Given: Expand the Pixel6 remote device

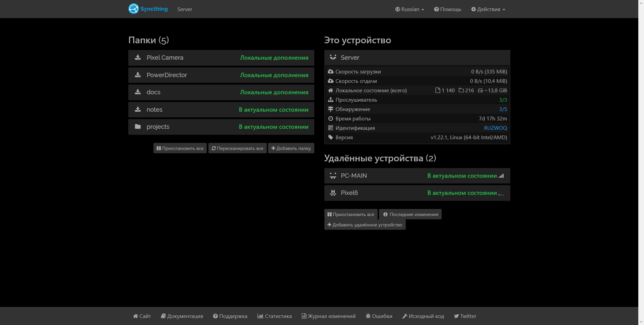Looking at the screenshot, I should (x=417, y=193).
